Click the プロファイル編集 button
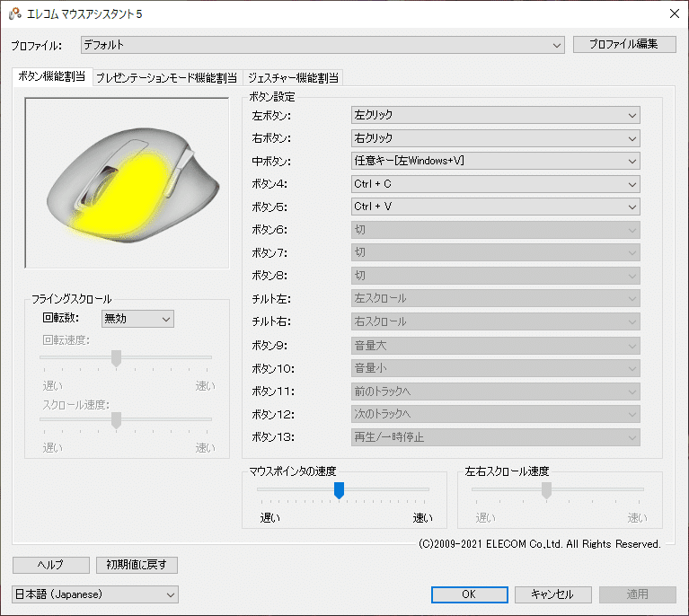This screenshot has width=689, height=616. (x=624, y=44)
